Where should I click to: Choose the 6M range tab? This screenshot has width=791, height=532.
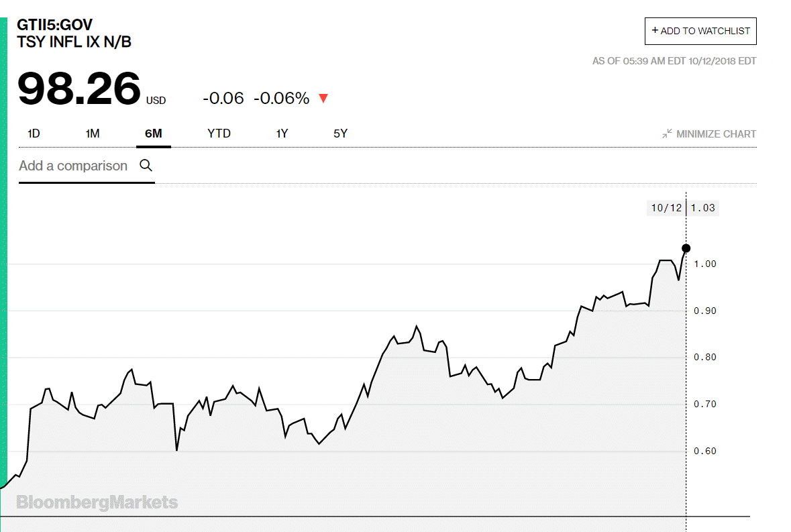pyautogui.click(x=153, y=134)
